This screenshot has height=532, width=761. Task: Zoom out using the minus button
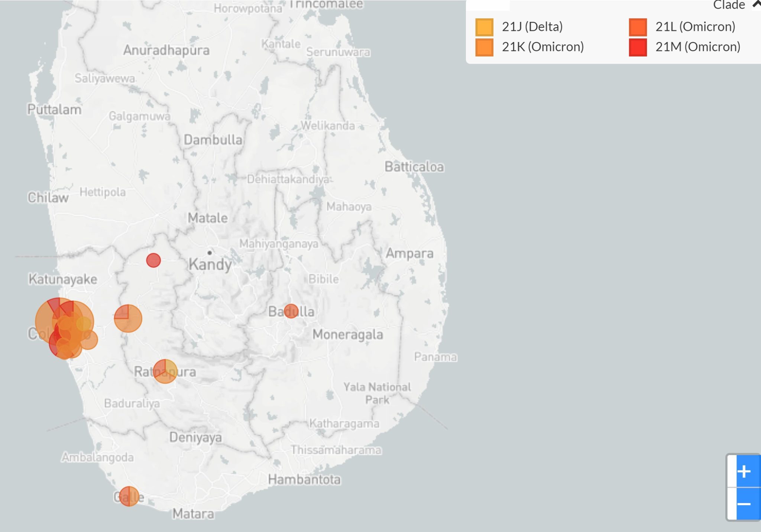[x=744, y=504]
